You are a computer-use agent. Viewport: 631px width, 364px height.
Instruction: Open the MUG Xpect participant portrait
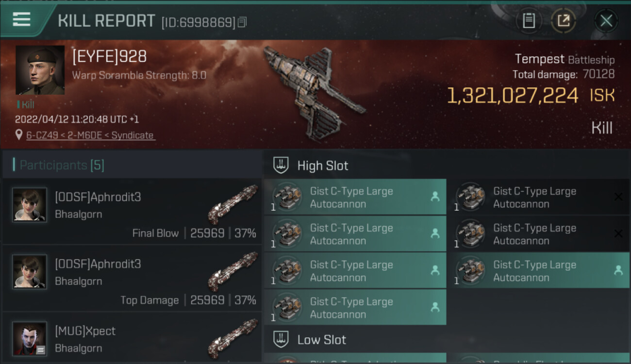[x=30, y=338]
